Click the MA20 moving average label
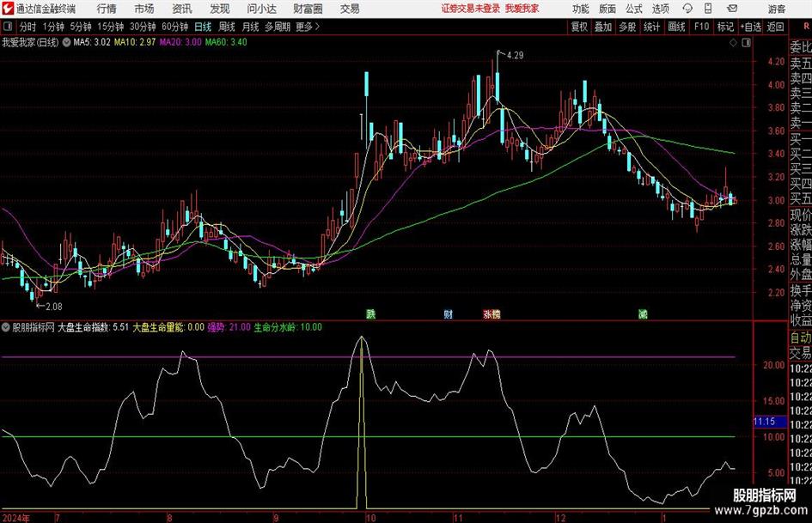This screenshot has height=523, width=812. coord(180,42)
